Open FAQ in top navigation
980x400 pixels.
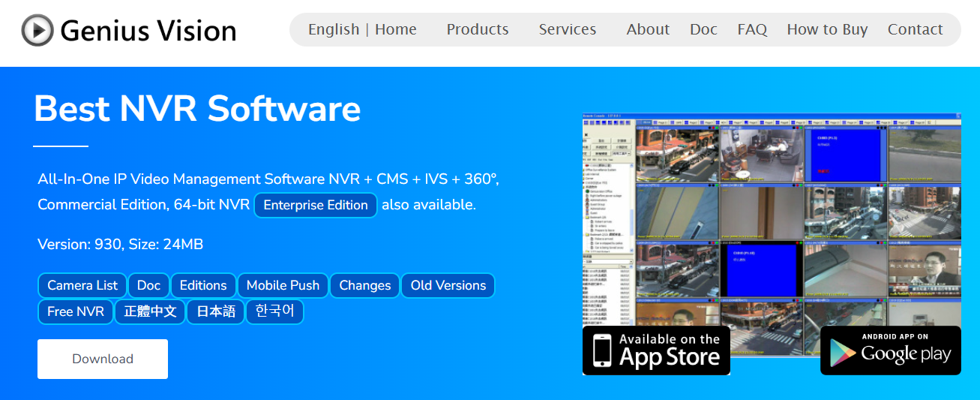click(752, 29)
